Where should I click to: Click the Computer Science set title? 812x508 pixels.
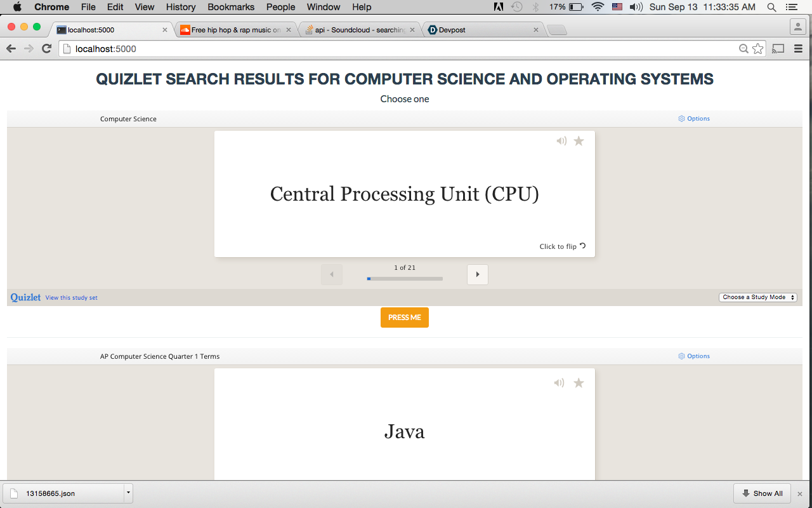click(x=128, y=119)
